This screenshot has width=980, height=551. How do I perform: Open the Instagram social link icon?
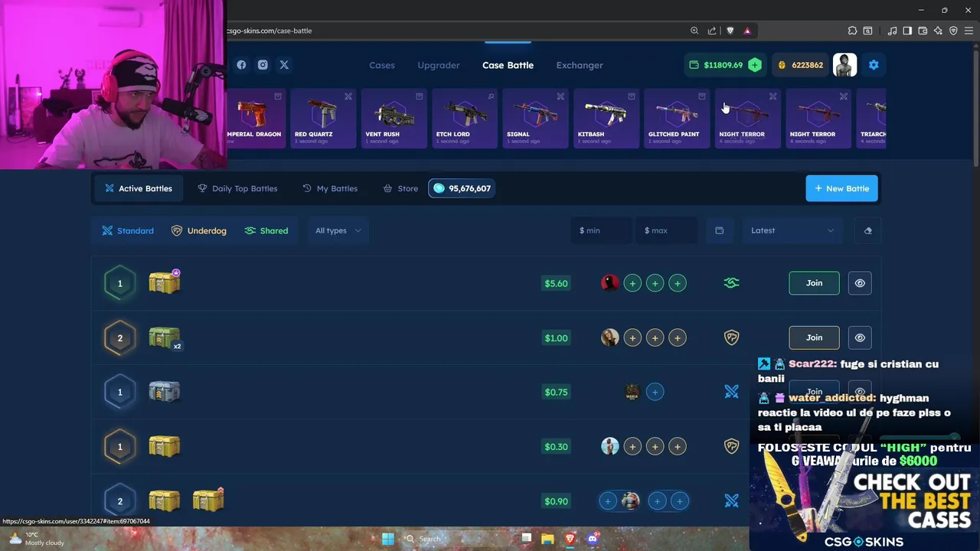[x=263, y=65]
